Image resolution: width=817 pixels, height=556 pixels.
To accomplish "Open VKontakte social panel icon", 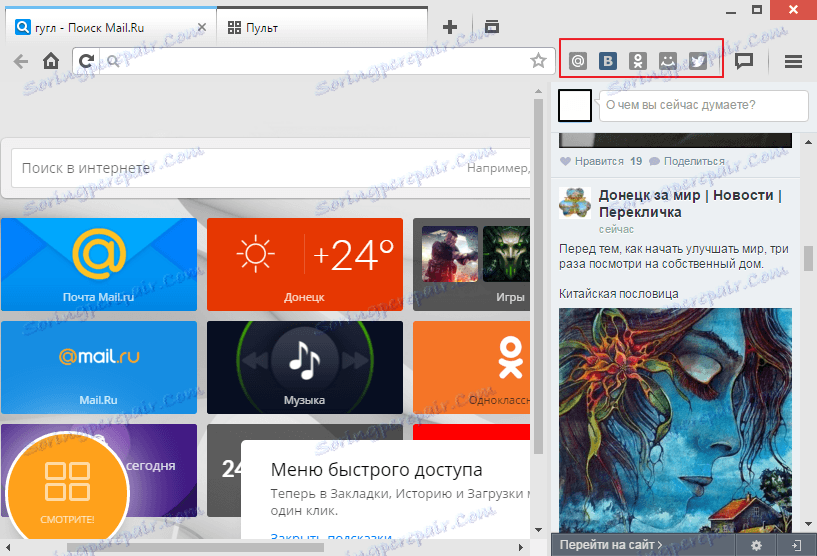I will point(608,61).
